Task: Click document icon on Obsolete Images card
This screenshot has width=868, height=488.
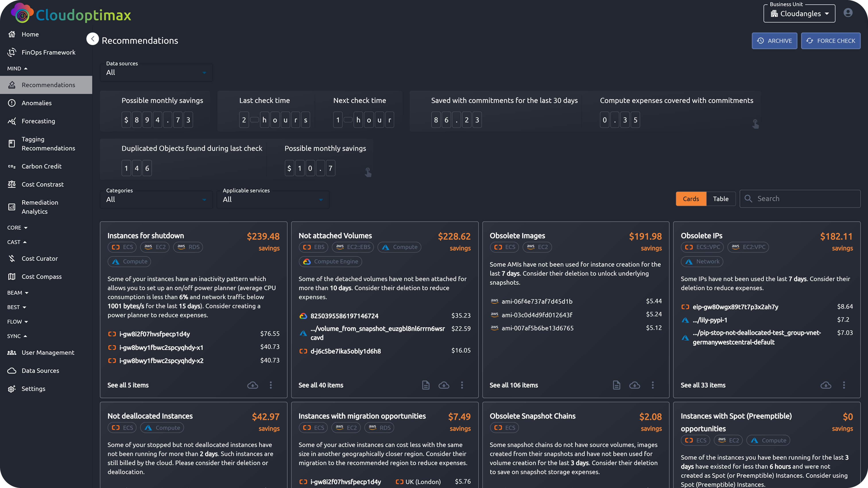Action: tap(616, 385)
